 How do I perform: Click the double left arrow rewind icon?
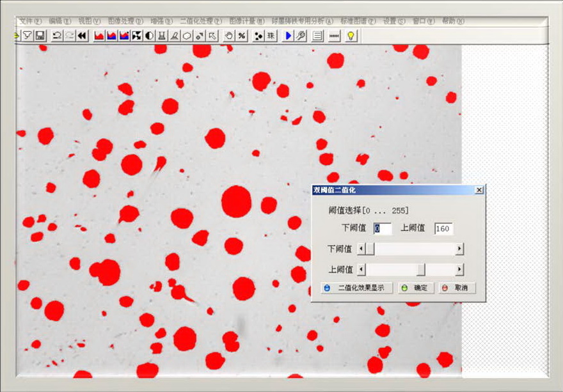[82, 36]
